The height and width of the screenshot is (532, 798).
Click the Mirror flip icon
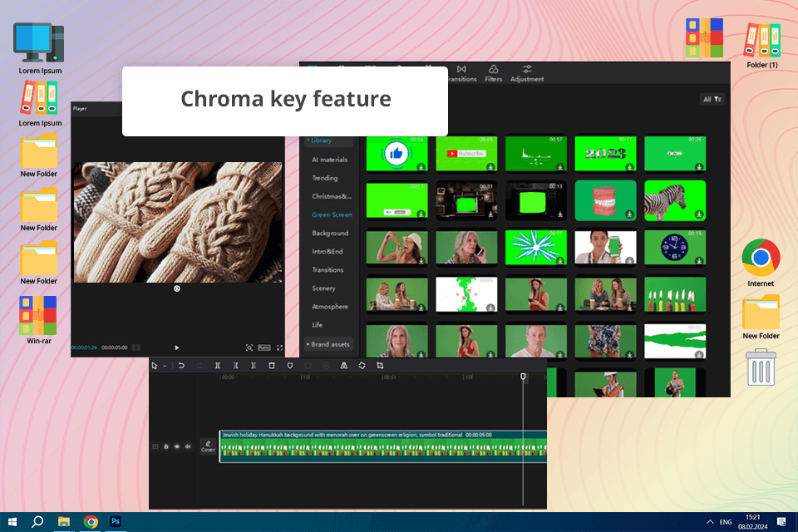344,366
